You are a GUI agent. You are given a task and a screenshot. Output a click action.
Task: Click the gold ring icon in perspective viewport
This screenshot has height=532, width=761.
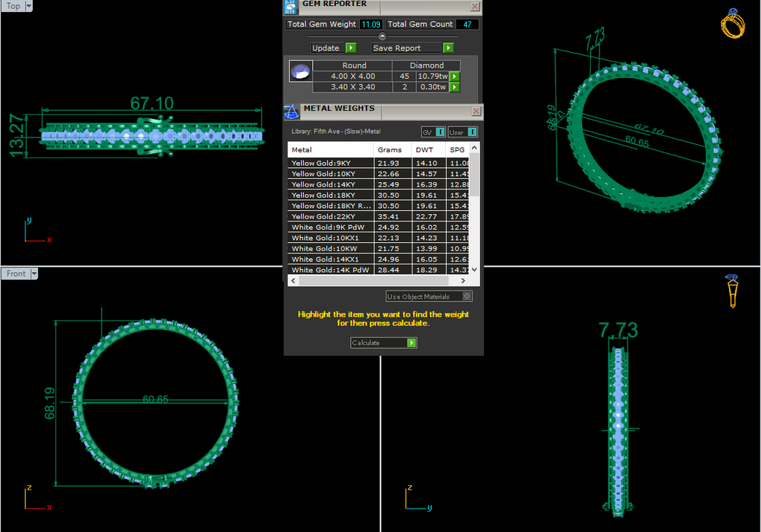pyautogui.click(x=732, y=23)
